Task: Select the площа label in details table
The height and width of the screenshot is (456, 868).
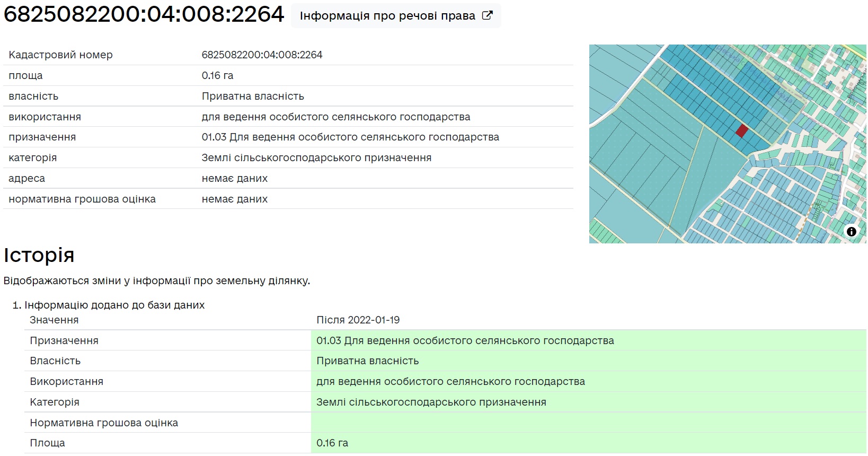Action: pyautogui.click(x=25, y=75)
